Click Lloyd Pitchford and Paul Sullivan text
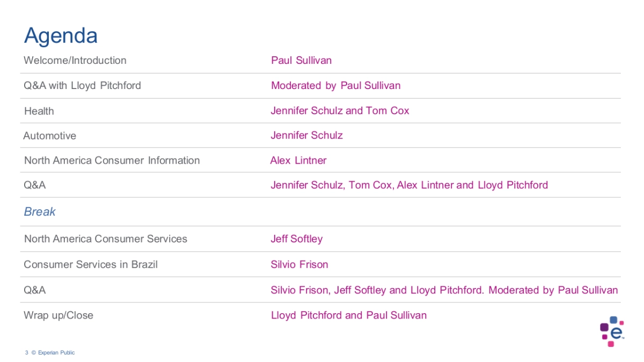644x362 pixels. [x=349, y=315]
